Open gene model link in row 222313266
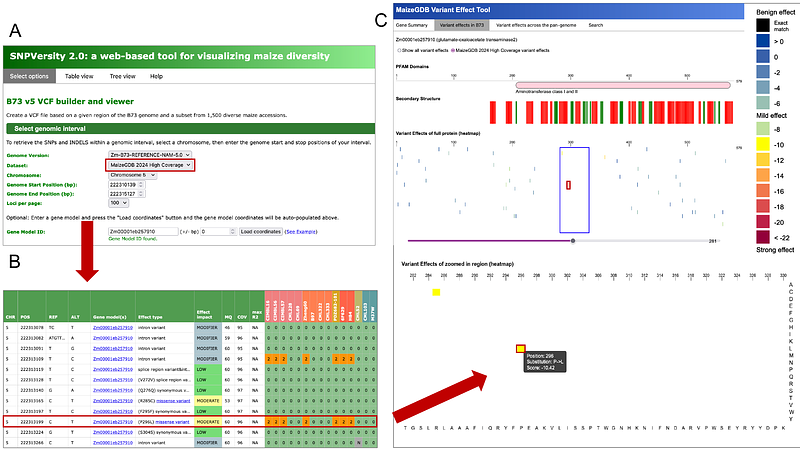This screenshot has width=800, height=452. click(113, 443)
